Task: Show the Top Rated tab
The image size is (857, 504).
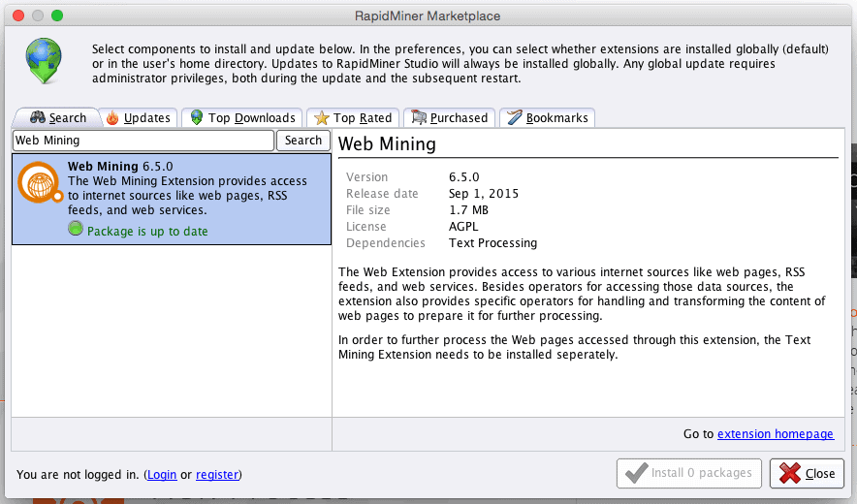Action: coord(353,117)
